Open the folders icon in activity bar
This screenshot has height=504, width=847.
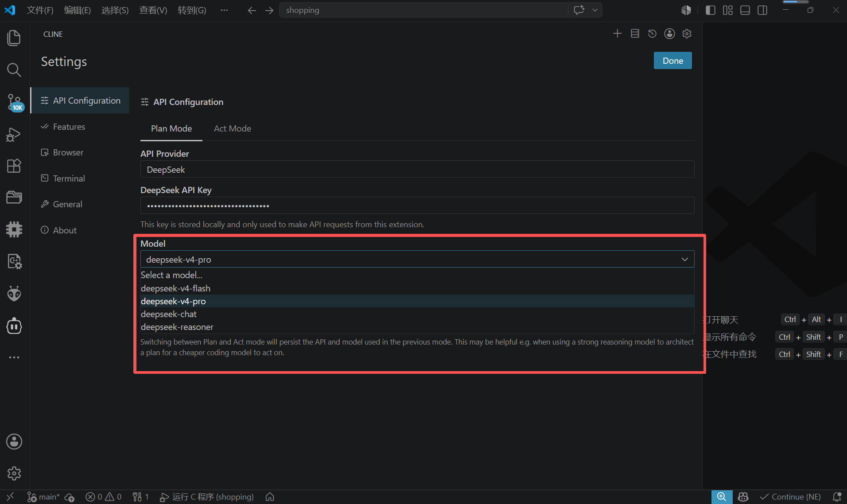click(x=14, y=198)
